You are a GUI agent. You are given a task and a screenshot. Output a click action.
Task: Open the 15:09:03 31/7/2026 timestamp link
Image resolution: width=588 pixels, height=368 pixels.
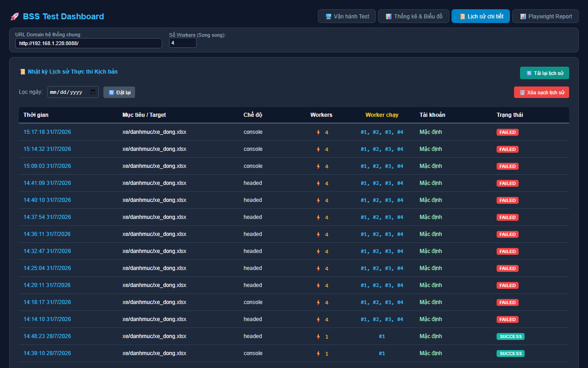click(47, 166)
